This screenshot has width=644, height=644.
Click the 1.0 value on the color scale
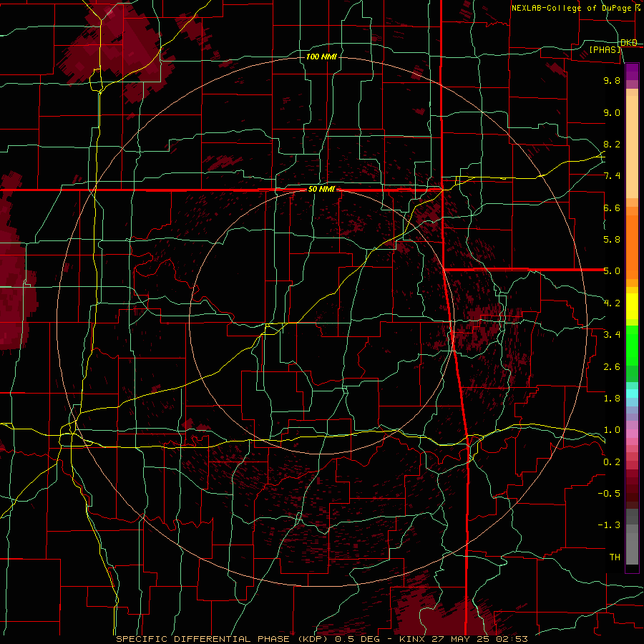(612, 430)
